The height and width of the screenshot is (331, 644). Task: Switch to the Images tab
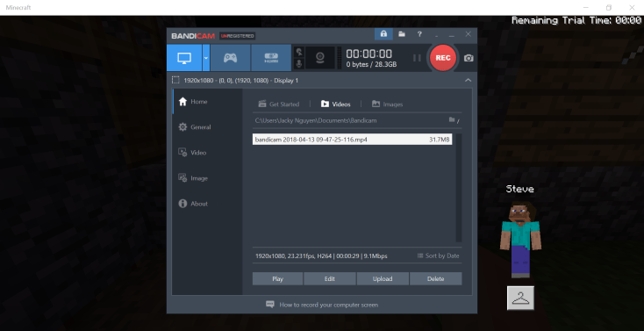pyautogui.click(x=387, y=104)
